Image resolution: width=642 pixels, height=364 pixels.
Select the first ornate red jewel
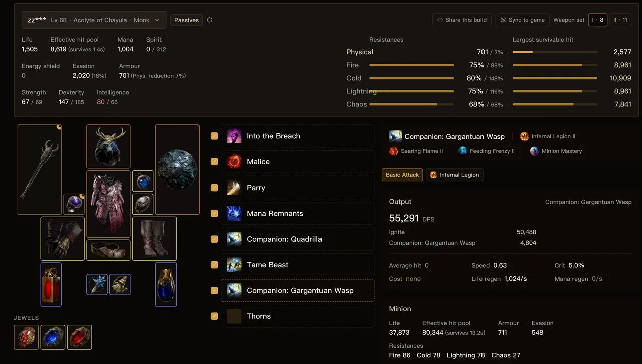[x=26, y=337]
